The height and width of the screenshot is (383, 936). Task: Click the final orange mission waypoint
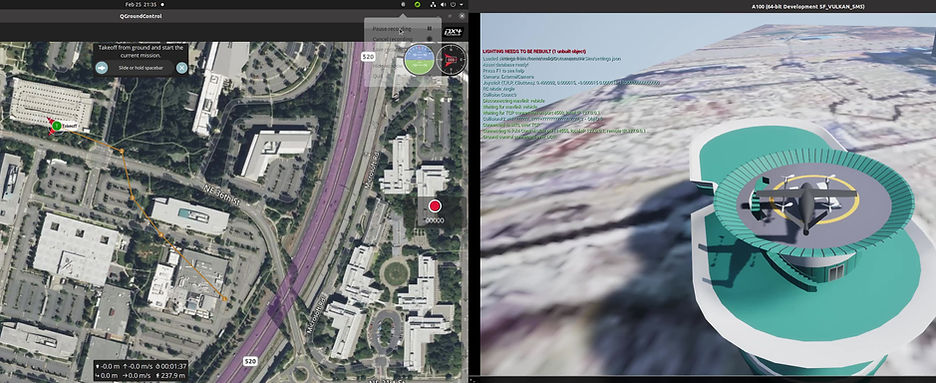tap(224, 298)
